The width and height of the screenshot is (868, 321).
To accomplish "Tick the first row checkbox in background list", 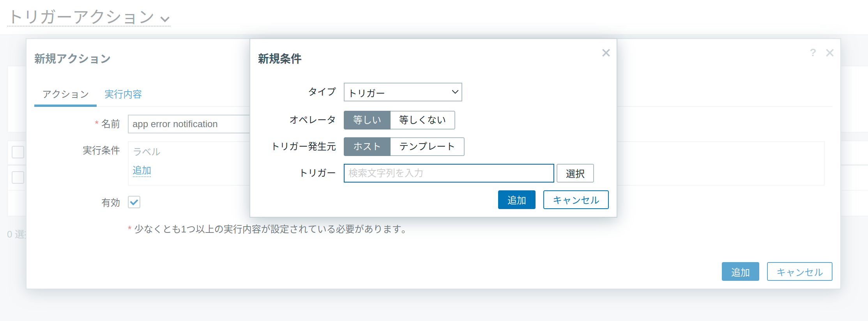I will click(18, 152).
